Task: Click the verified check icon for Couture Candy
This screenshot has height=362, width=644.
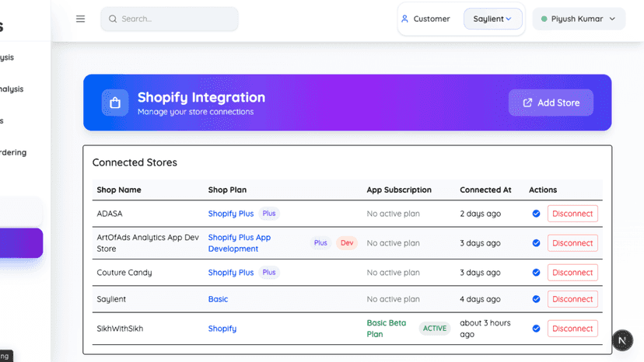Action: 536,273
